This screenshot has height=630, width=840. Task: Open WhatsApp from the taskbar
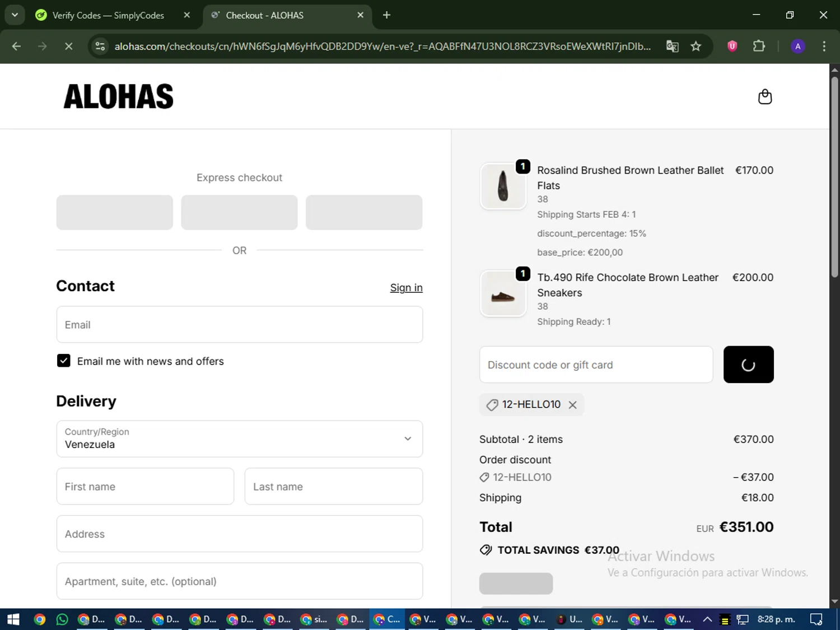pos(62,619)
